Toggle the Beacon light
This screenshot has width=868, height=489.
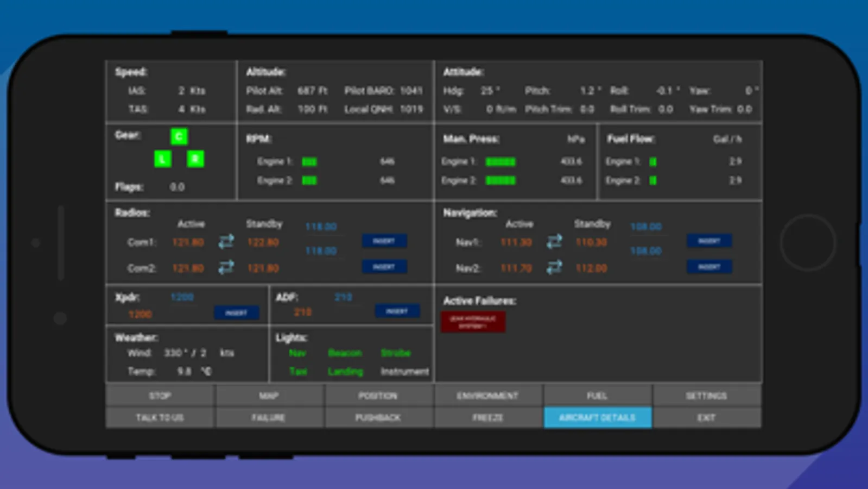point(345,353)
